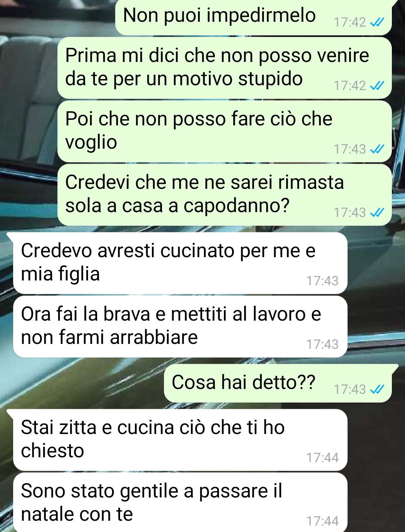
Task: Tap the blue ticks on 'motivo stupido' message
Action: pyautogui.click(x=376, y=86)
